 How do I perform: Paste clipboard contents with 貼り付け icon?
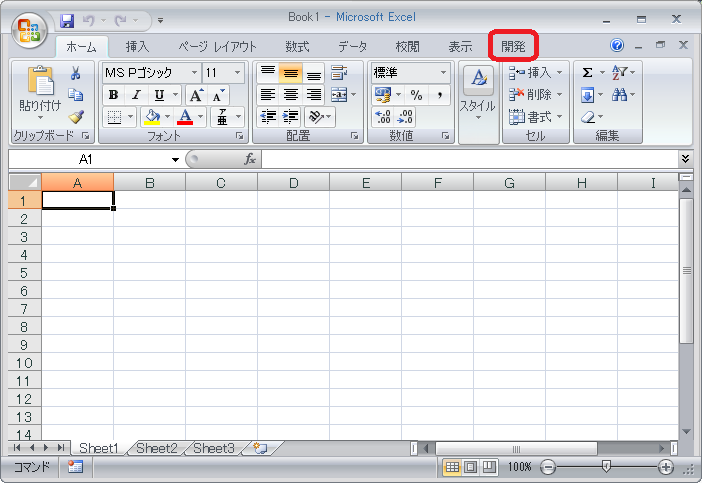(x=40, y=81)
